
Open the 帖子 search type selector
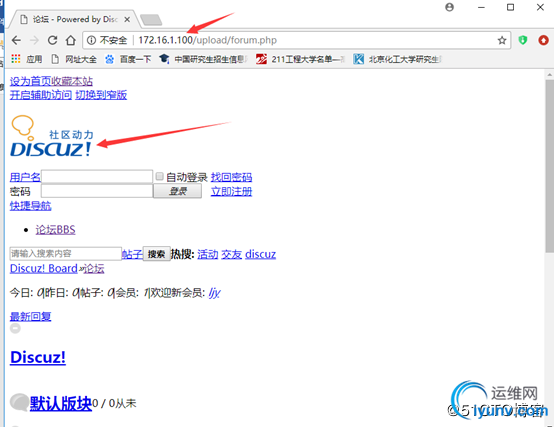[x=132, y=254]
